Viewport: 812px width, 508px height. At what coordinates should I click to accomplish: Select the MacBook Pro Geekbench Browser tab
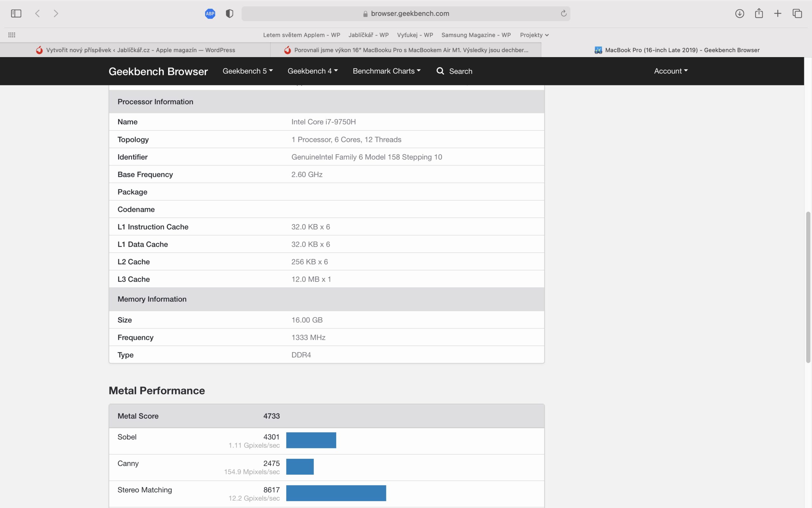pos(677,50)
